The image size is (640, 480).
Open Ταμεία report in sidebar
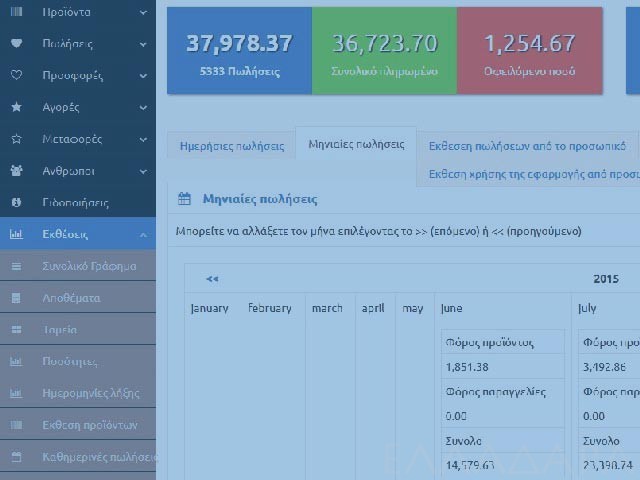click(78, 330)
